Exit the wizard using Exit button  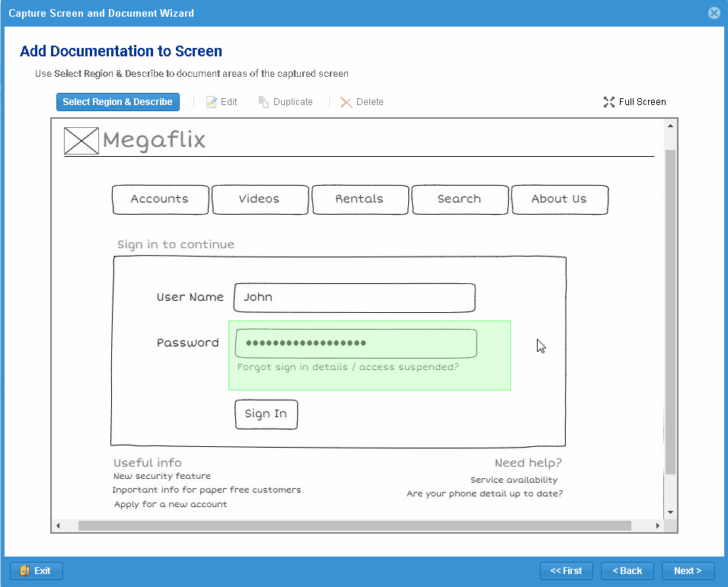(36, 571)
